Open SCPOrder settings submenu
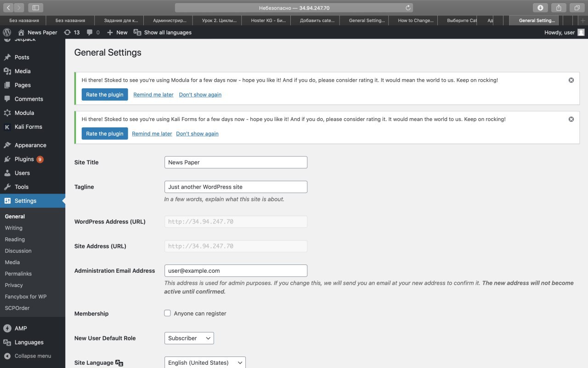 pyautogui.click(x=17, y=308)
